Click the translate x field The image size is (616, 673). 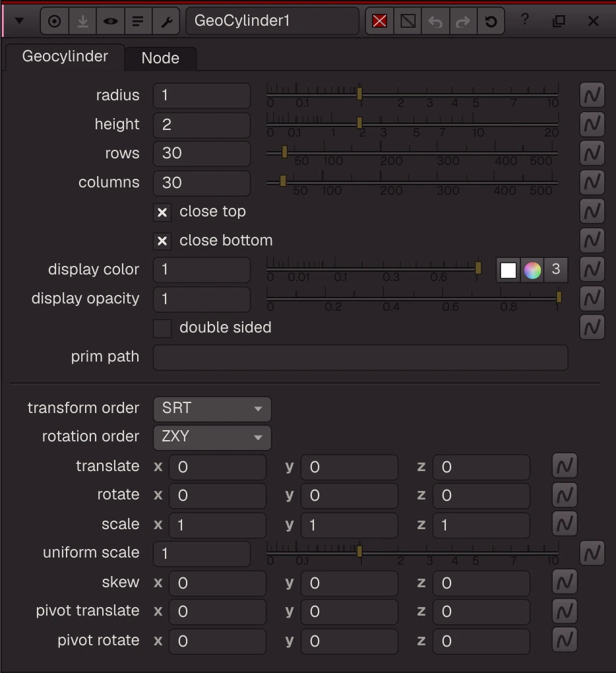point(218,467)
